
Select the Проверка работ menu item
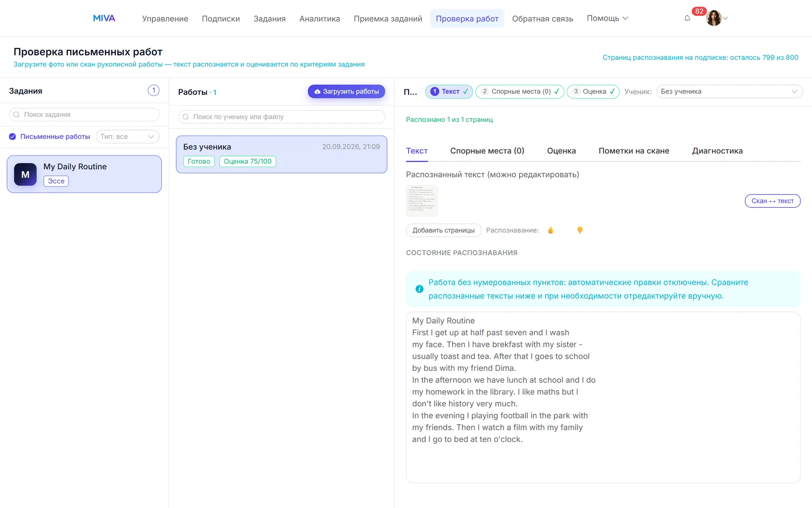pyautogui.click(x=467, y=18)
